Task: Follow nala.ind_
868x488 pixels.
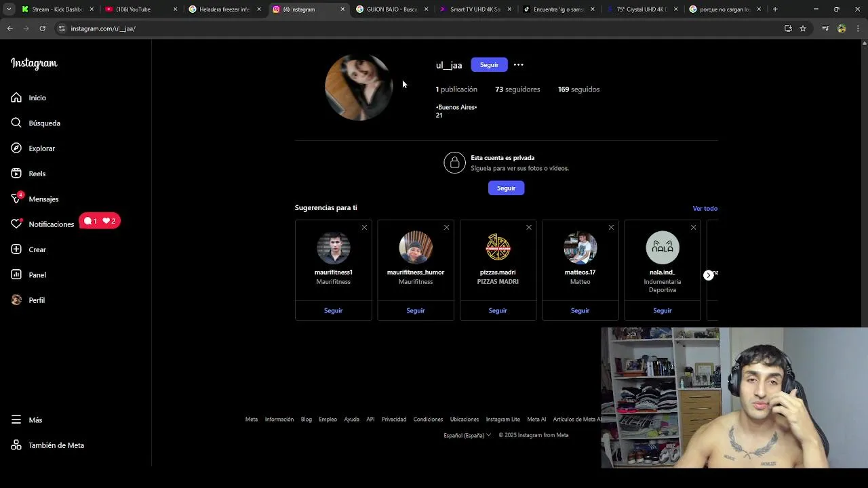Action: pyautogui.click(x=663, y=310)
